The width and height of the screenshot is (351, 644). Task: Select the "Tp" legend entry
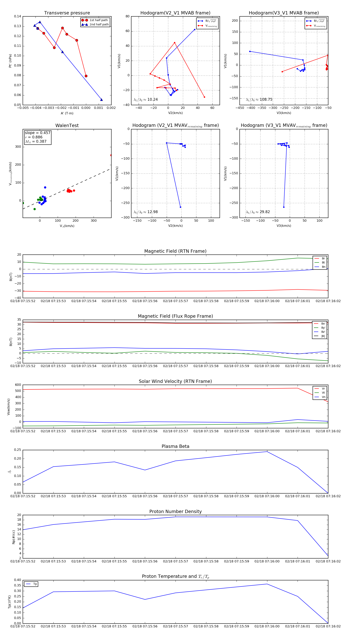(31, 584)
